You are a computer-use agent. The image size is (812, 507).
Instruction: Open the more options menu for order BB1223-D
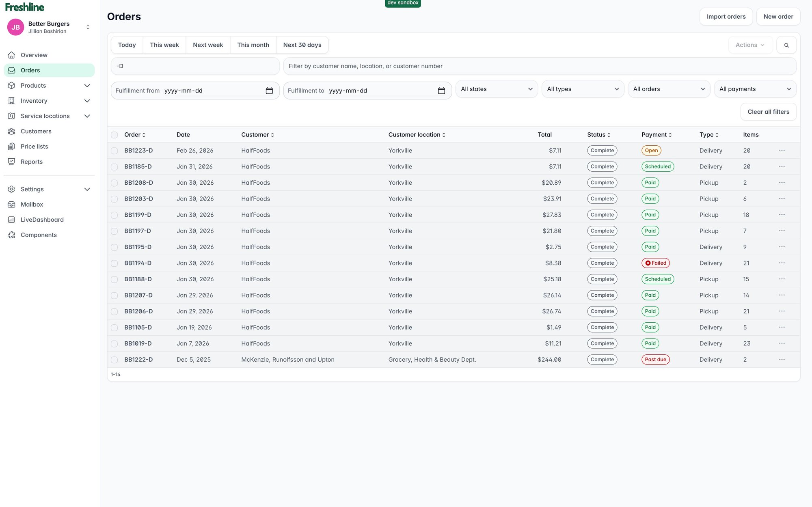(782, 151)
